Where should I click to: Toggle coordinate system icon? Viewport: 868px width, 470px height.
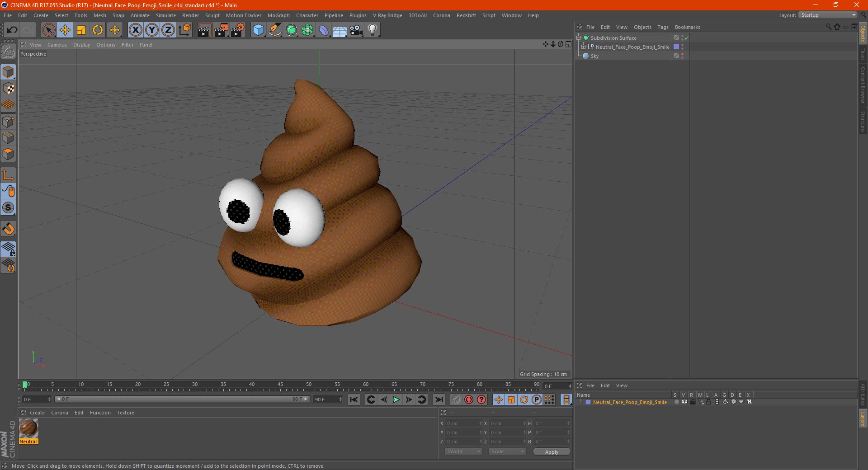pos(185,30)
